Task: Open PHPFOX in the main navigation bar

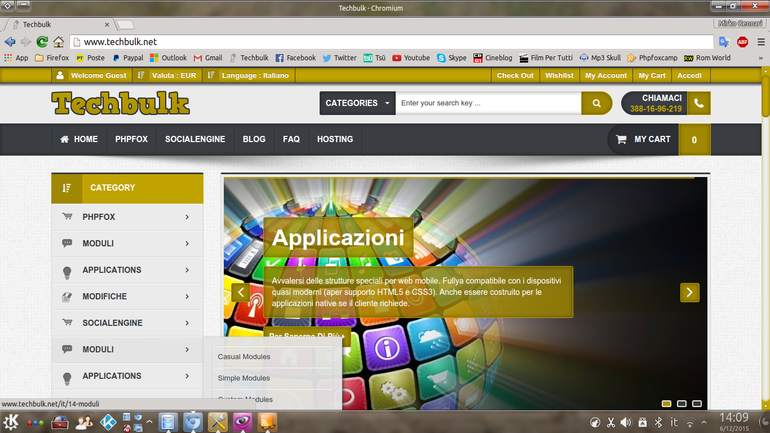Action: 131,139
